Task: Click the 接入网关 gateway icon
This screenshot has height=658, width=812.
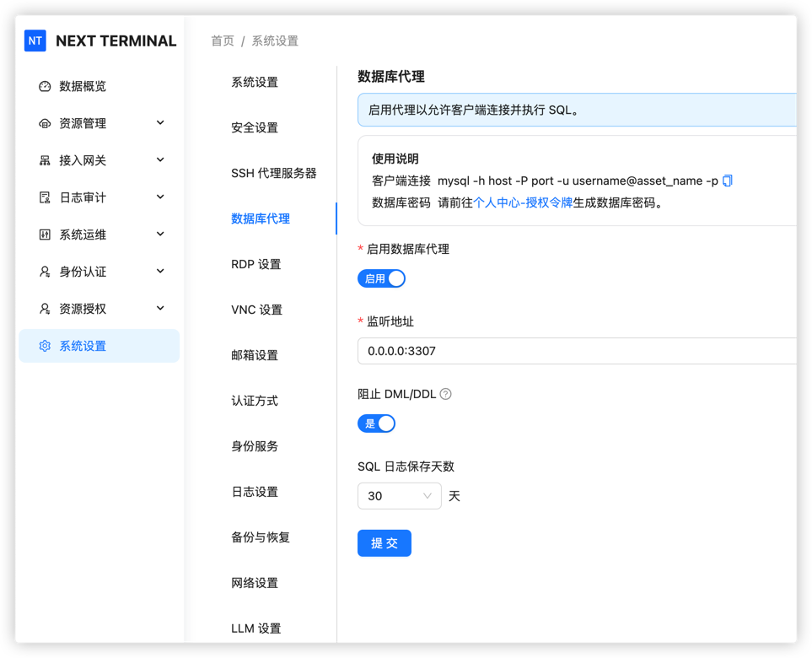Action: point(45,160)
